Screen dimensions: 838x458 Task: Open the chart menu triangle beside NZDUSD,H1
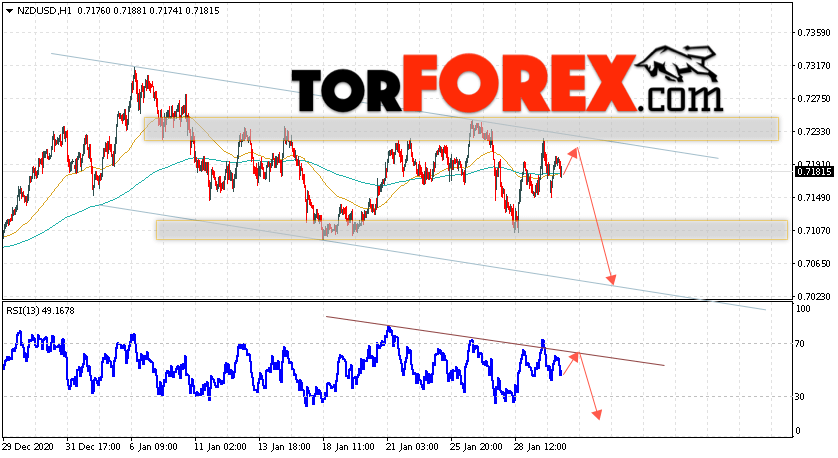point(9,11)
